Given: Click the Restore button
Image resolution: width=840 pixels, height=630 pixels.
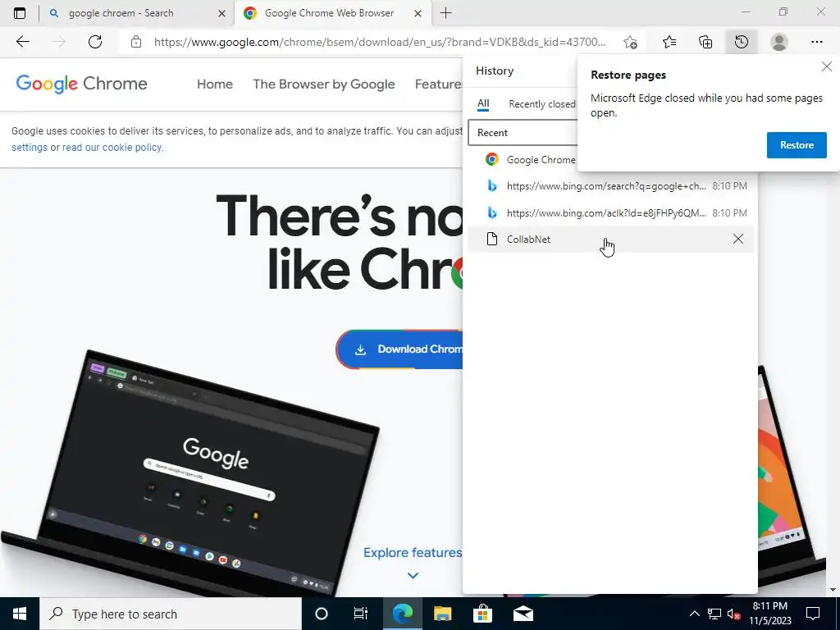Looking at the screenshot, I should (797, 145).
